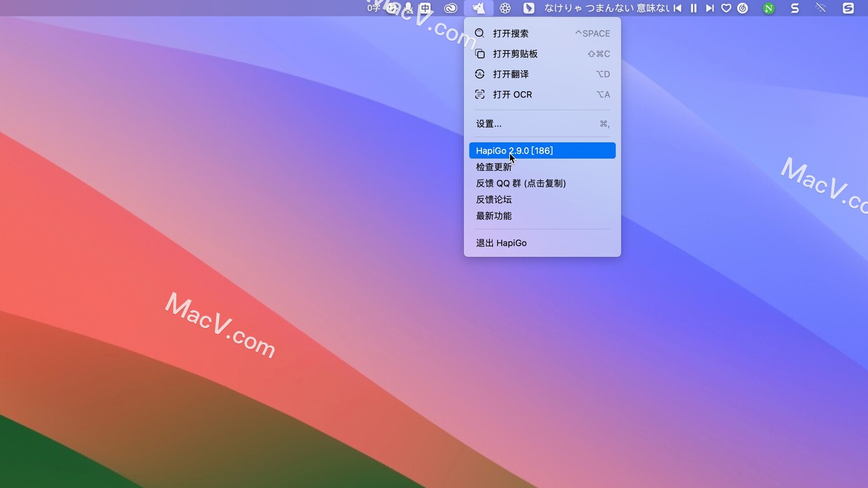This screenshot has height=488, width=868.
Task: Choose 检查更新 to check for updates
Action: 542,167
